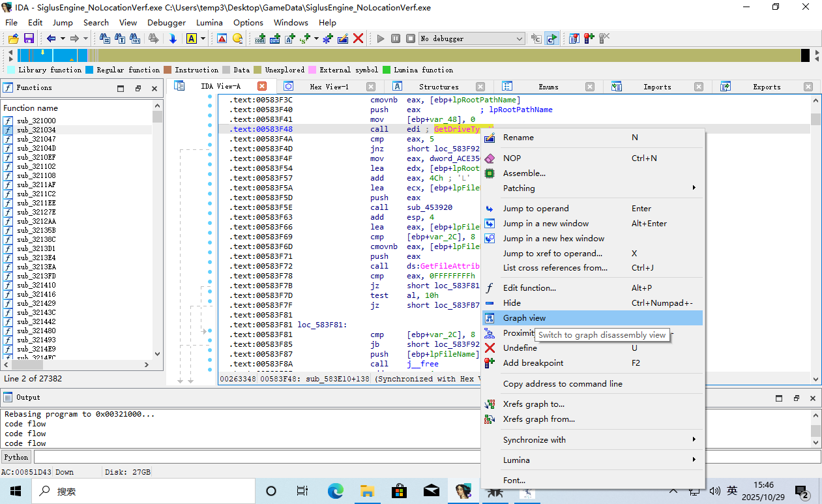822x504 pixels.
Task: Click the open file folder icon
Action: pos(13,39)
